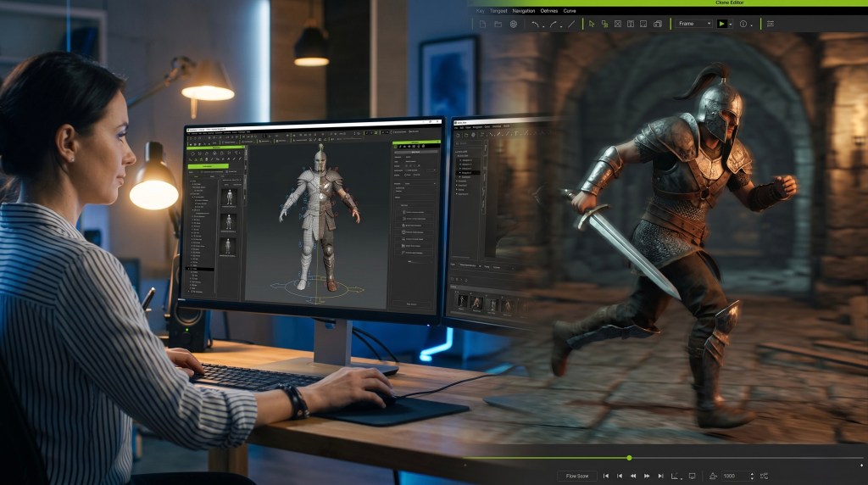Click the overlapping windows icon in toolbar
Viewport: 868px width, 485px height.
pos(658,24)
